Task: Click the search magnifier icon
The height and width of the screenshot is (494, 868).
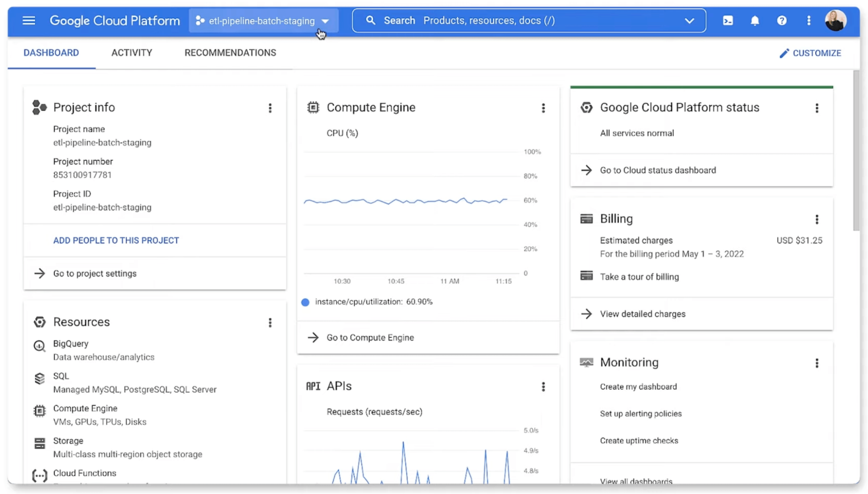Action: click(x=370, y=20)
